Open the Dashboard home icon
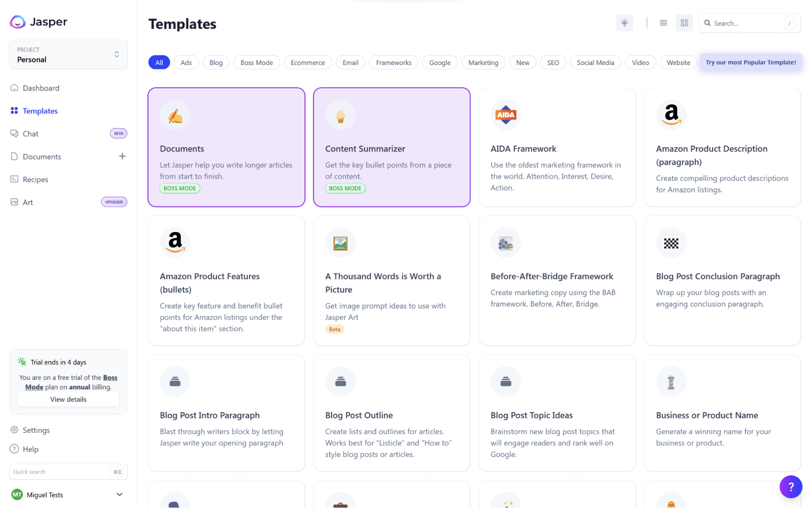812x508 pixels. [14, 88]
